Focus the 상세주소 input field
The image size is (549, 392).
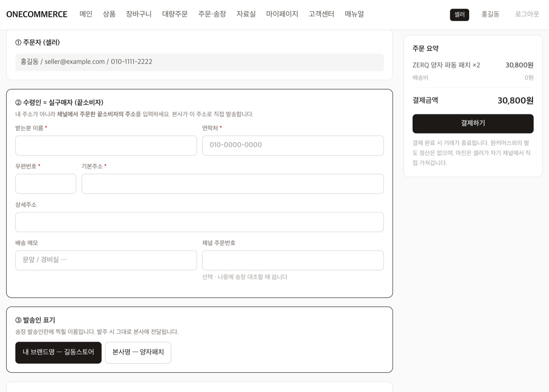199,222
